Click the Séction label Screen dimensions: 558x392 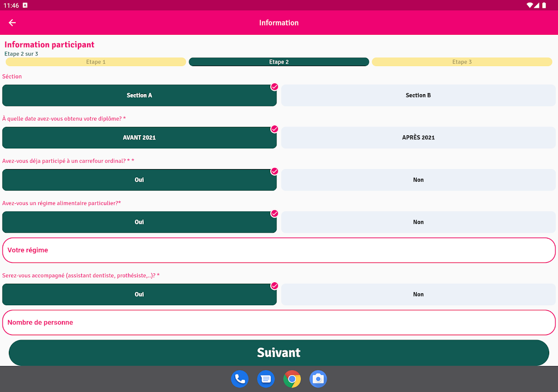(x=12, y=76)
